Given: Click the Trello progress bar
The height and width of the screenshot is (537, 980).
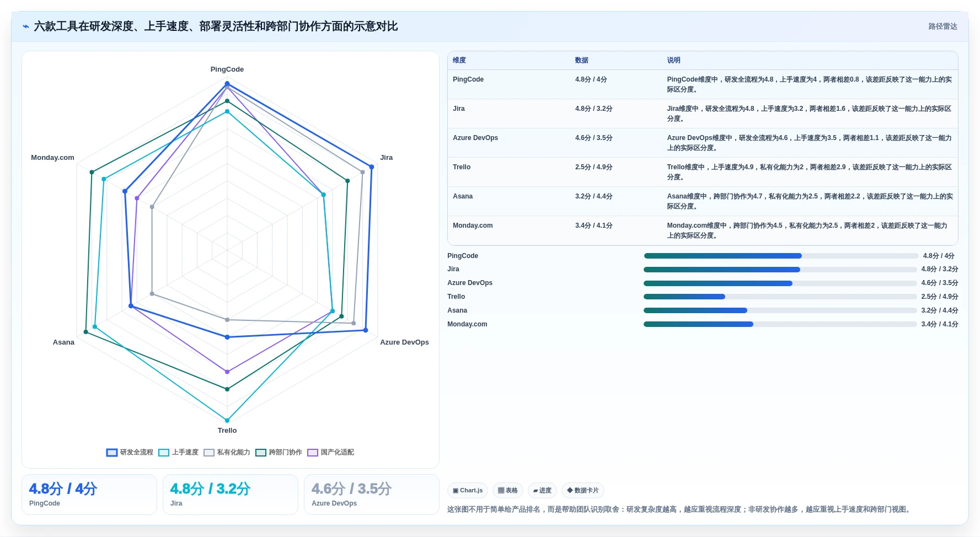Looking at the screenshot, I should [x=780, y=297].
